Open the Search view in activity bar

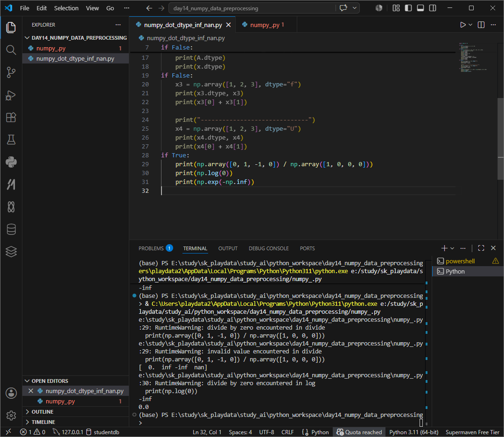[x=11, y=50]
